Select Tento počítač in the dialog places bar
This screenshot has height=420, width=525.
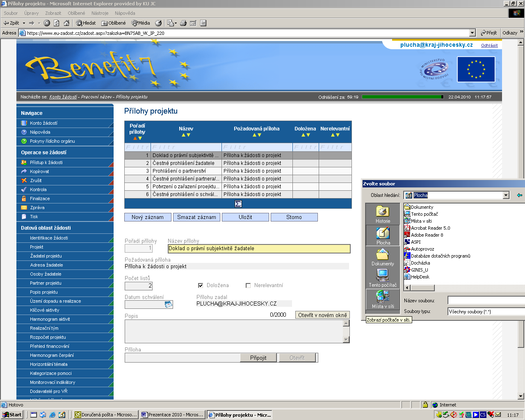[383, 278]
